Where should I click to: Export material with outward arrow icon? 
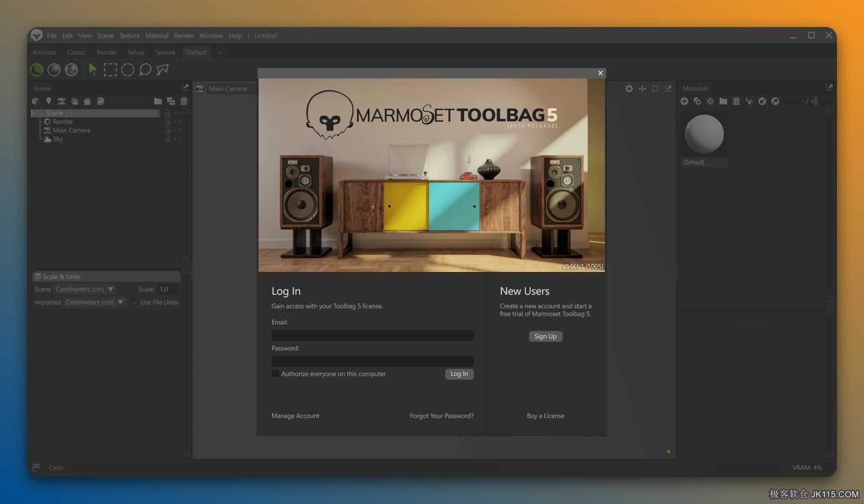pos(775,101)
